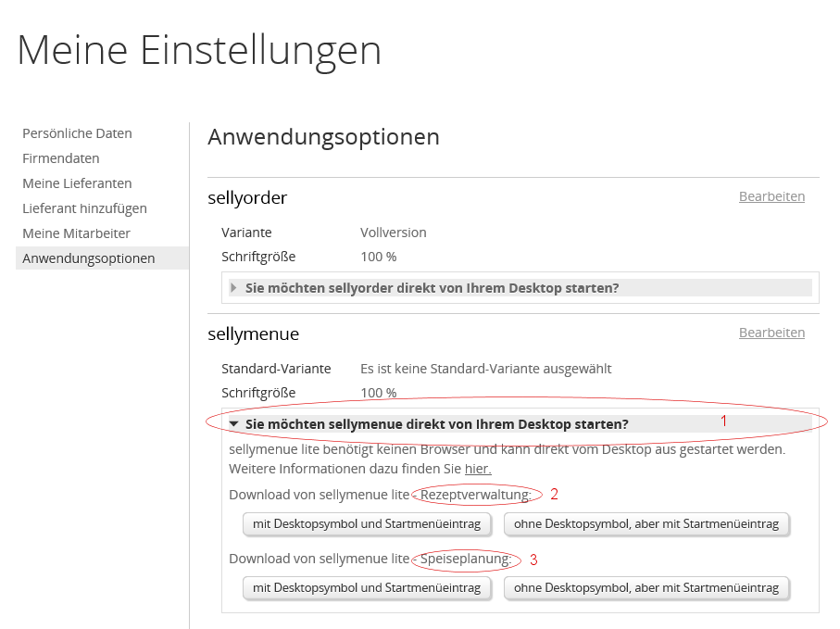Click the 'Meine Einstellungen' page title
The image size is (840, 629).
199,50
